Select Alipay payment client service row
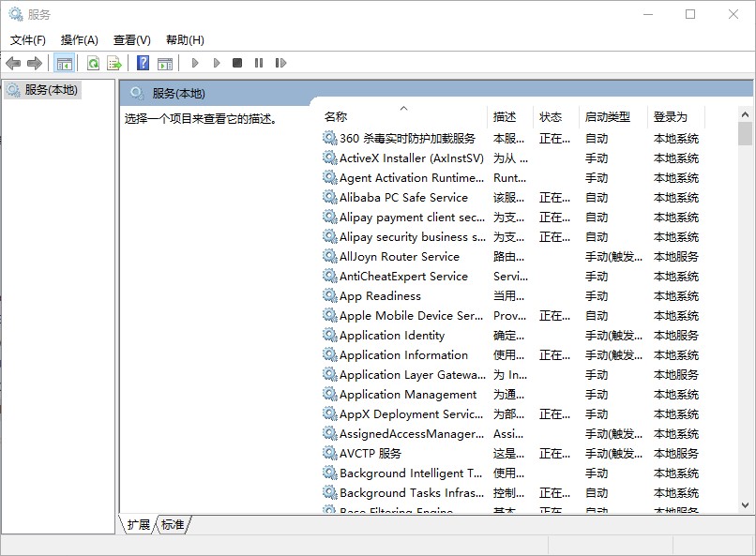Viewport: 756px width, 556px height. coord(511,218)
